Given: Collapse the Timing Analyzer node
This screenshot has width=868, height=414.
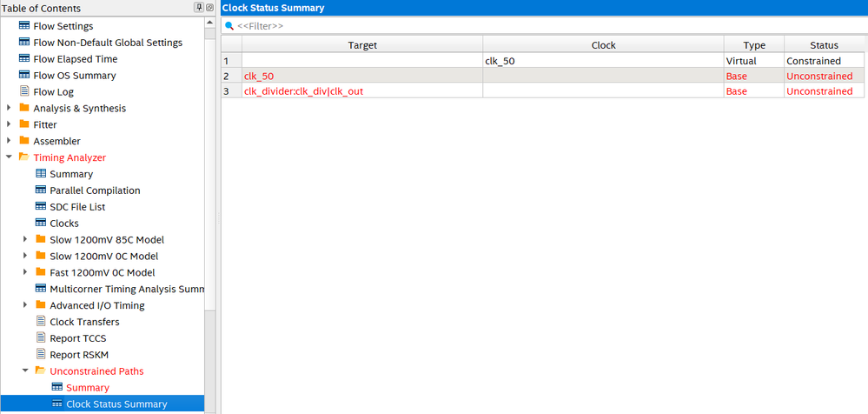Looking at the screenshot, I should (x=9, y=157).
